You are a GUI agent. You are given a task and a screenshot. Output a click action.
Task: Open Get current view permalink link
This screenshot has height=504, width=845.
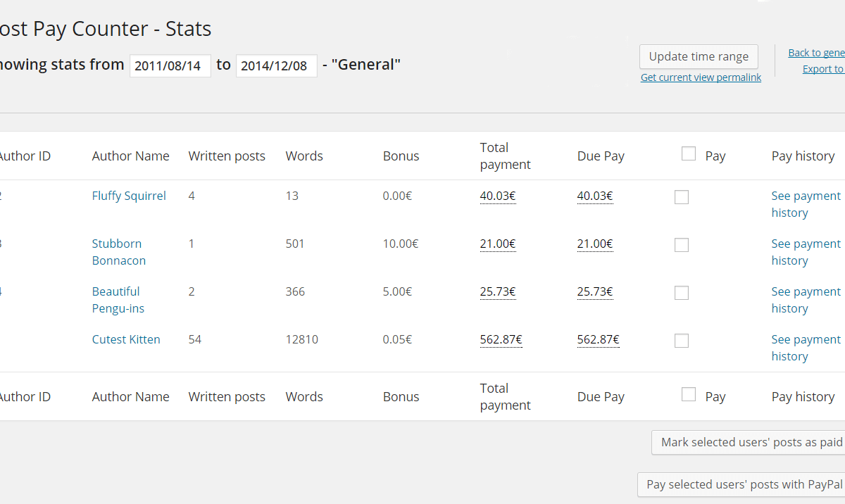701,78
